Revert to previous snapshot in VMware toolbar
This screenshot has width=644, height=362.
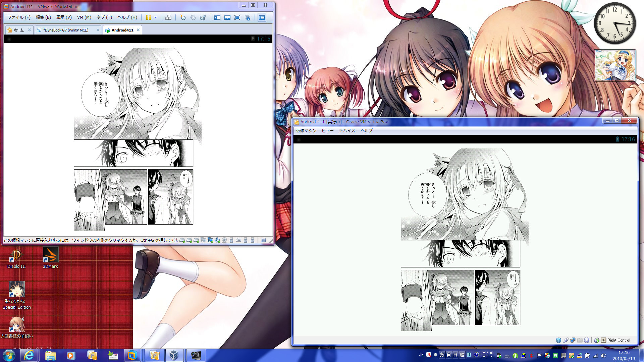coord(193,17)
